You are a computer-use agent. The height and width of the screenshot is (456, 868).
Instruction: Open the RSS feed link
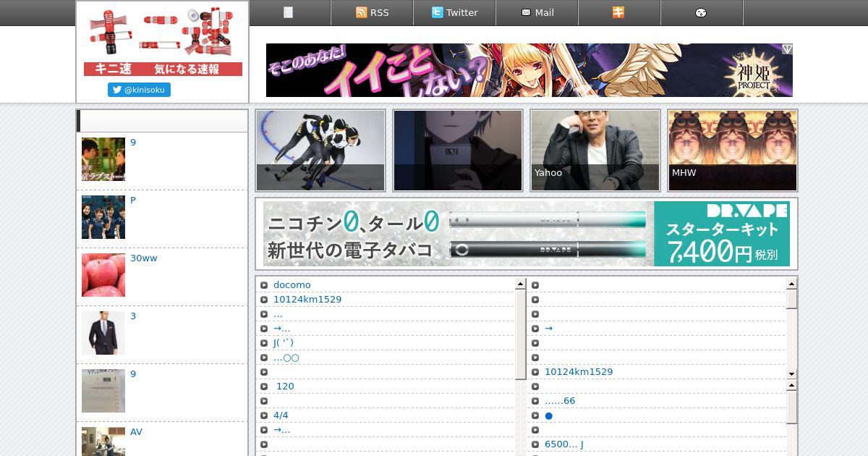click(x=372, y=12)
